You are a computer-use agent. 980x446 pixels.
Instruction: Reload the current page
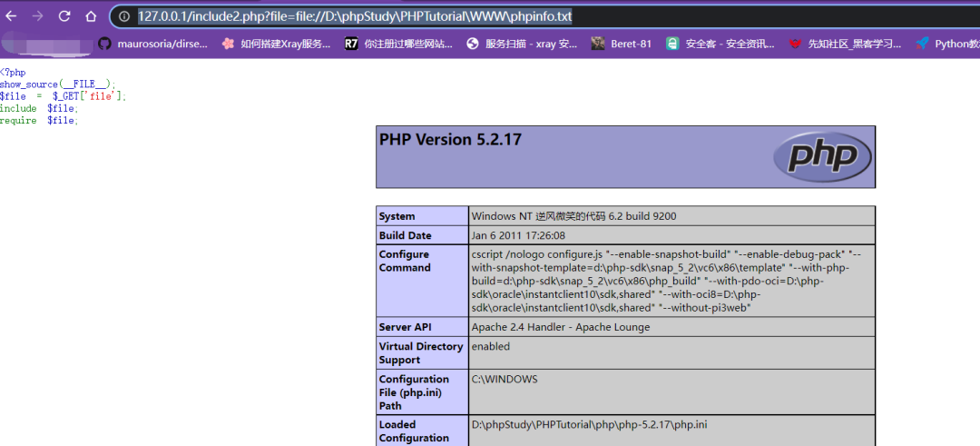tap(64, 16)
